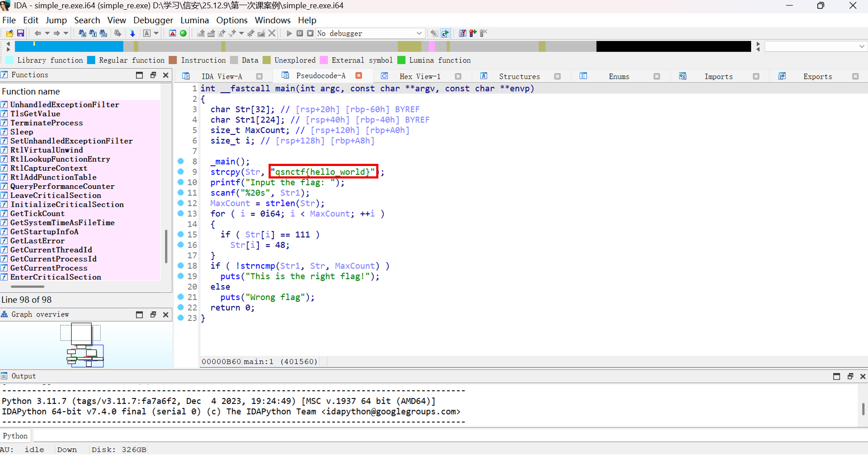Click the remove breakpoint icon
Screen dimensions: 868x455
coord(484,33)
